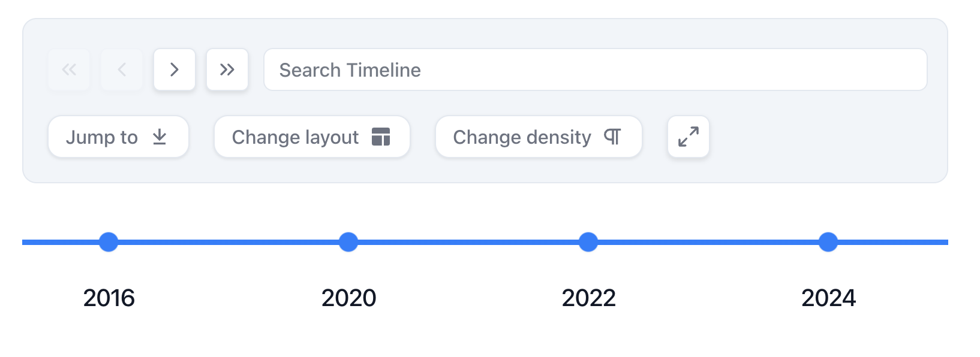Click the download arrow icon in Jump to
980x357 pixels.
(x=160, y=137)
